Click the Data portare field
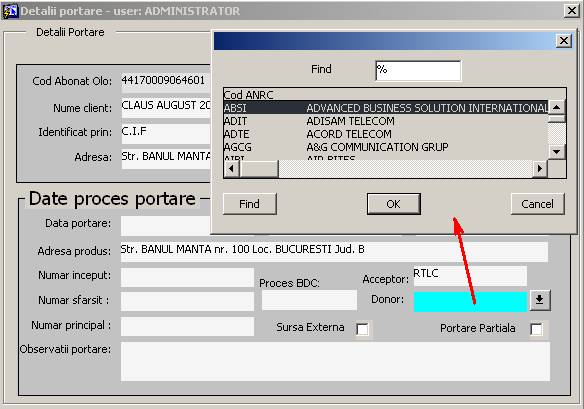The image size is (584, 409). coord(166,226)
